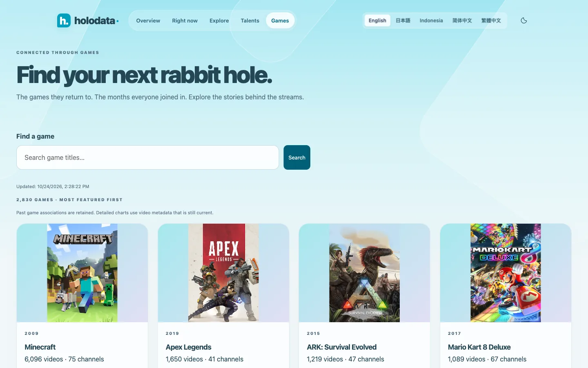The image size is (588, 368).
Task: Click the year '2017' on Mario Kart card
Action: (454, 334)
